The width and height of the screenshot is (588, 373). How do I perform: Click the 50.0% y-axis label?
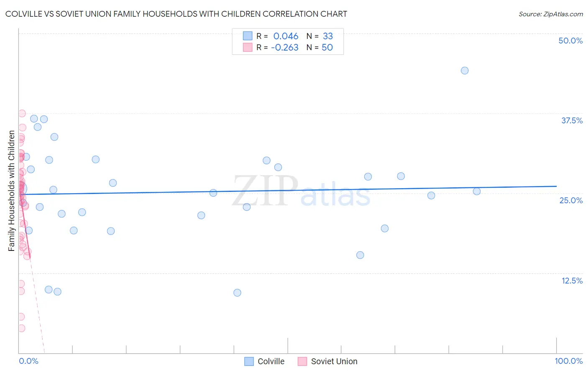point(570,41)
